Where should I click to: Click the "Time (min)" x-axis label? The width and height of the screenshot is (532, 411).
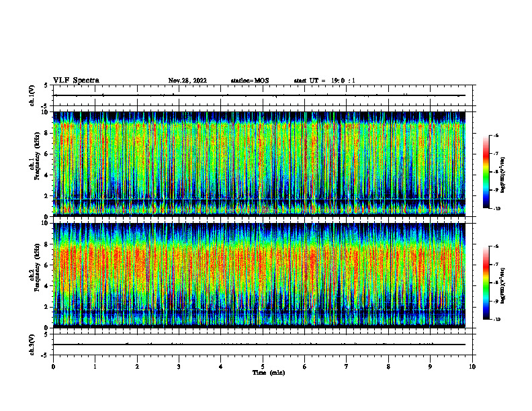(x=269, y=373)
